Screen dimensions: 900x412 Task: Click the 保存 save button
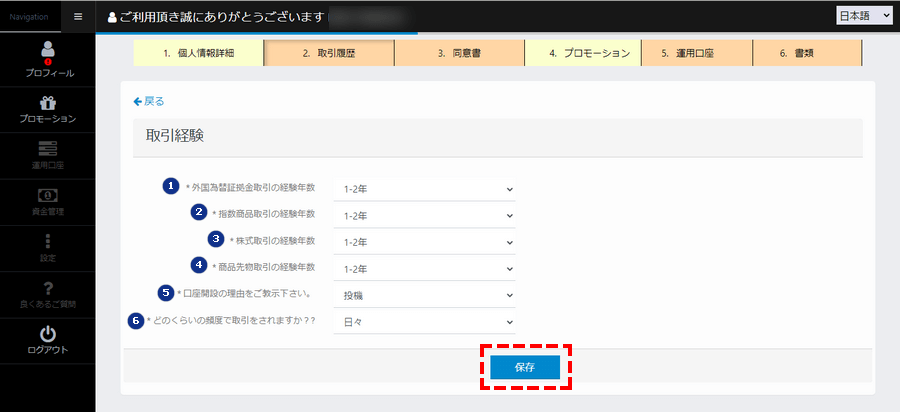tap(525, 368)
